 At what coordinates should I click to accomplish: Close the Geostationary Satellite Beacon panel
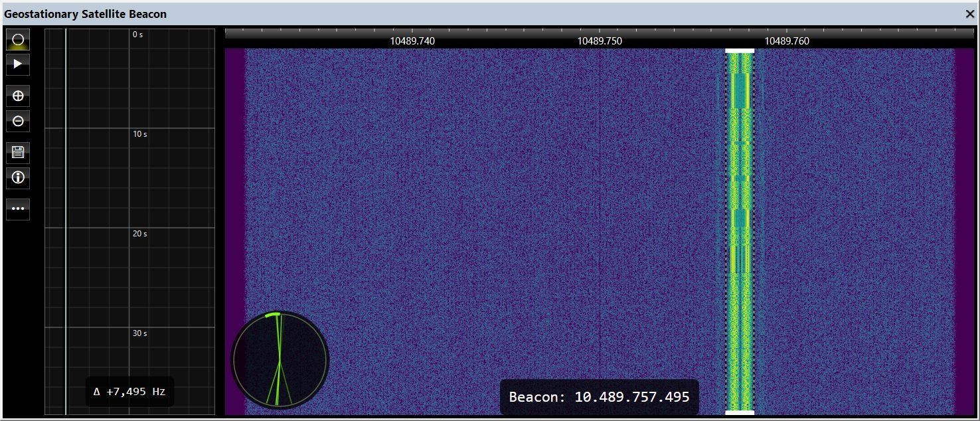point(969,13)
